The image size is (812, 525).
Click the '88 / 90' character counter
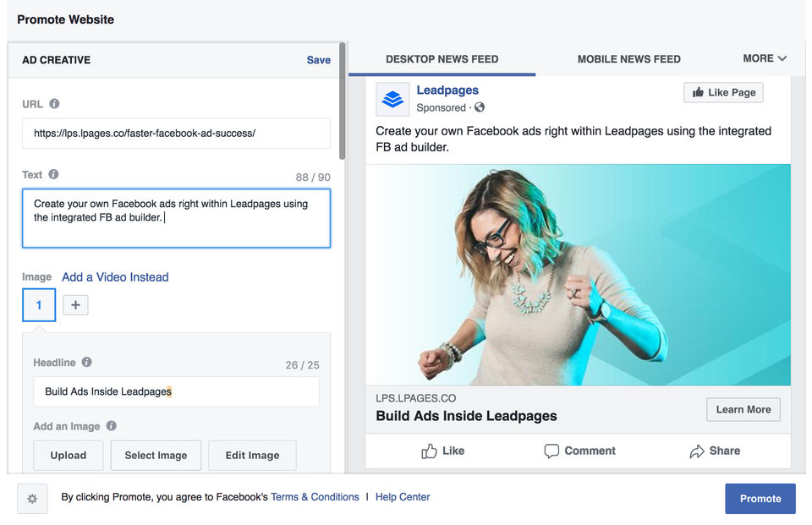point(313,177)
